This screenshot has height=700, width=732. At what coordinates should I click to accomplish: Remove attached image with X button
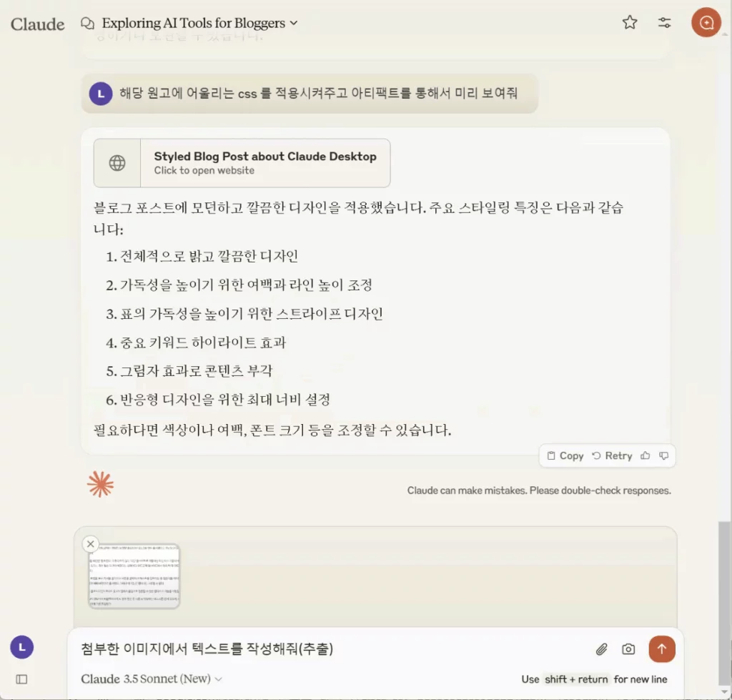91,543
